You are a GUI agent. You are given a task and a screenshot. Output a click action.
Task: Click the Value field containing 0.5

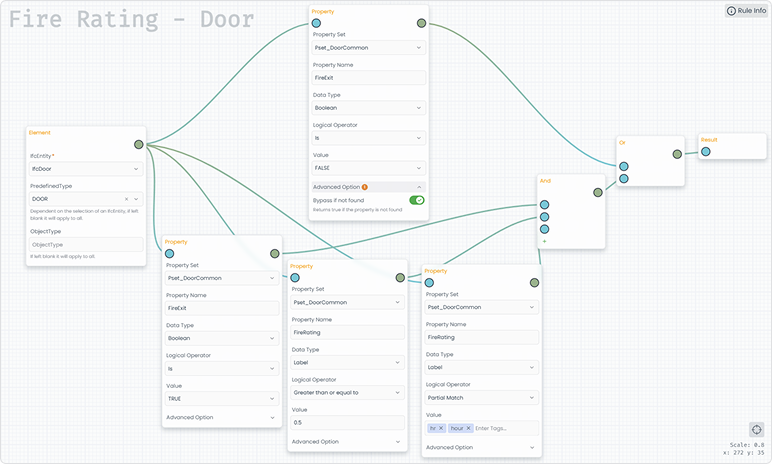pos(345,423)
